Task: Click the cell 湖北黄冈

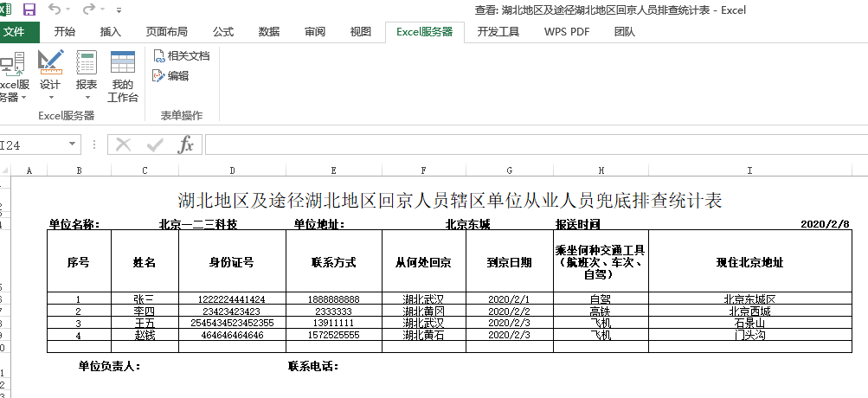Action: (424, 311)
